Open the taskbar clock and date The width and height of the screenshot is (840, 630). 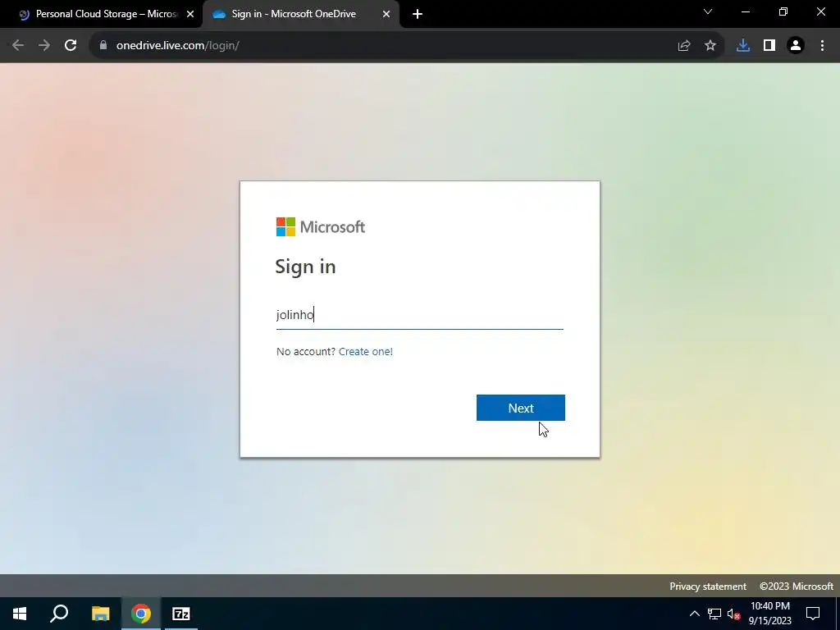click(x=769, y=614)
